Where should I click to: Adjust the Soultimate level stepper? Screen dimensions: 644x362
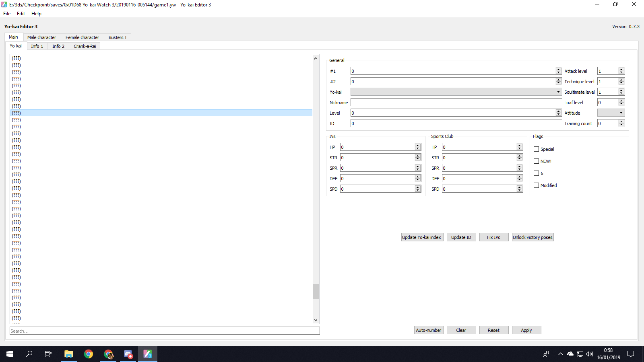point(621,92)
